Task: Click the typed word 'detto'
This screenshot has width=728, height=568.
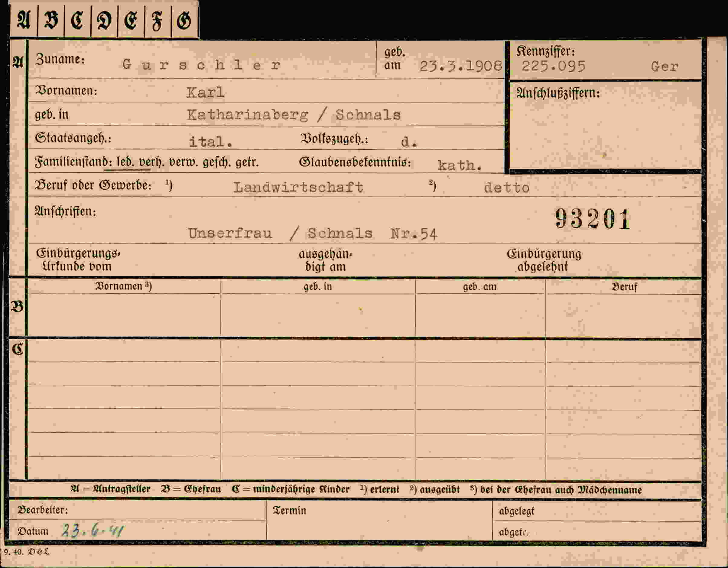Action: pos(507,188)
